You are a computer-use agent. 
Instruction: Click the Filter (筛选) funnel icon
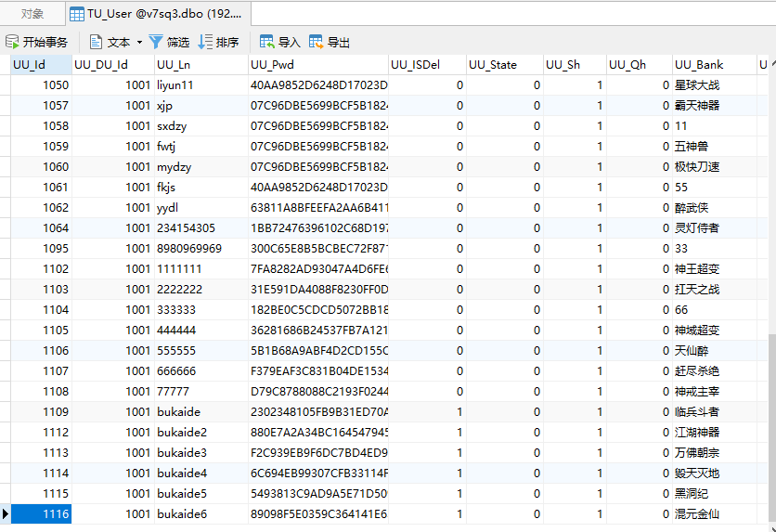(155, 42)
